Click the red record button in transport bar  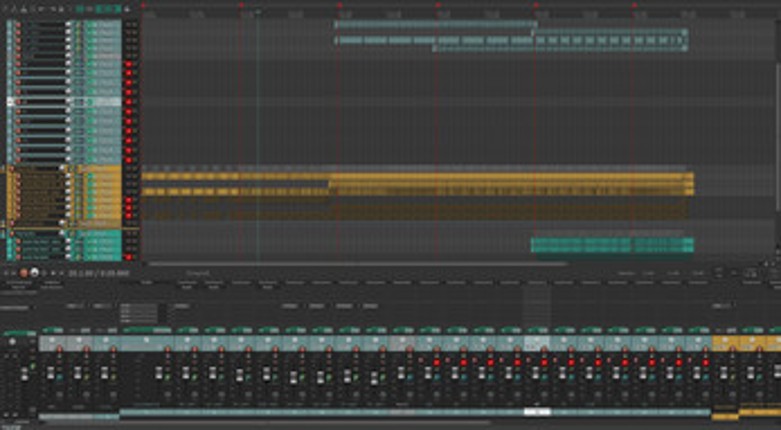[x=23, y=273]
